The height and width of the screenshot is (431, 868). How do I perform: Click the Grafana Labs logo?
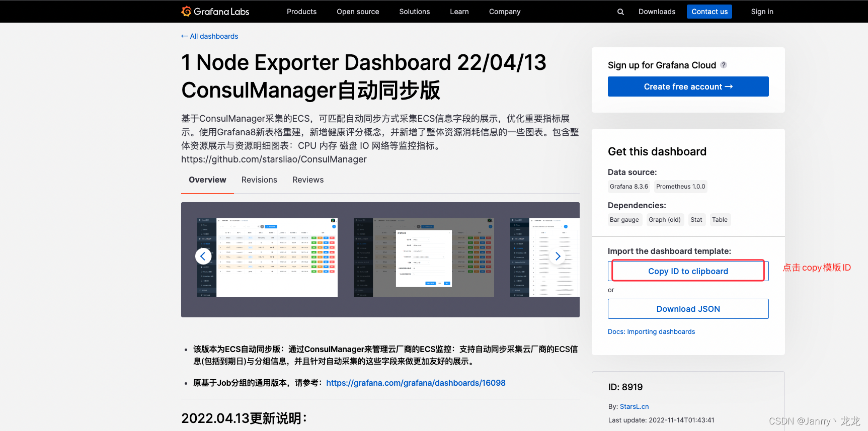click(x=215, y=11)
